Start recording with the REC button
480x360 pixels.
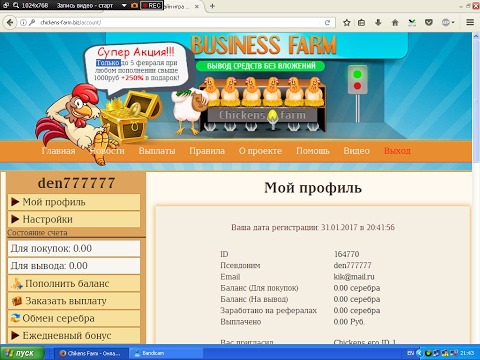pyautogui.click(x=152, y=5)
